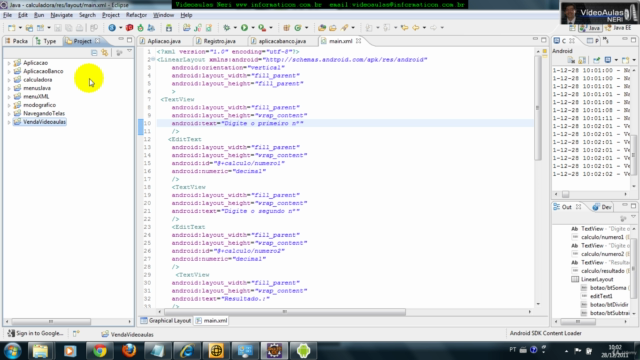
Task: Click the New file wizard icon
Action: pyautogui.click(x=11, y=28)
